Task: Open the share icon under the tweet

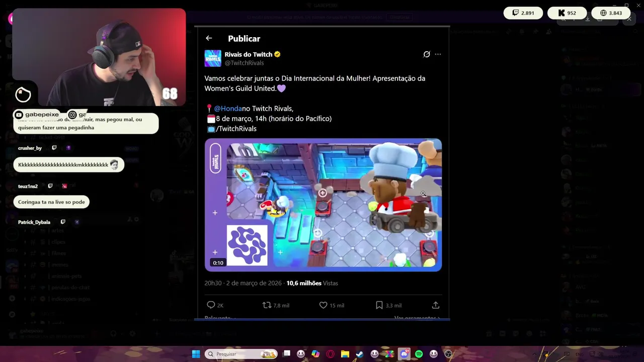Action: 436,305
